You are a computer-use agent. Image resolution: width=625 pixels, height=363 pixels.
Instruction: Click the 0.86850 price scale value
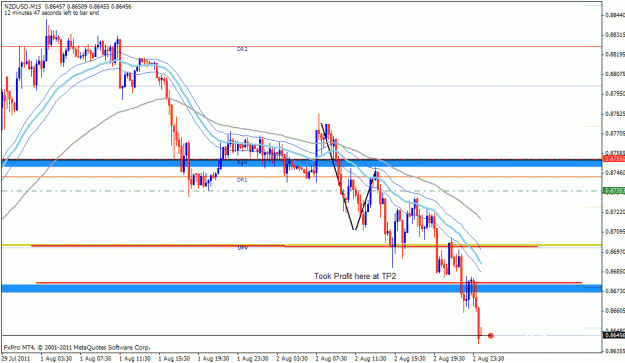(615, 271)
